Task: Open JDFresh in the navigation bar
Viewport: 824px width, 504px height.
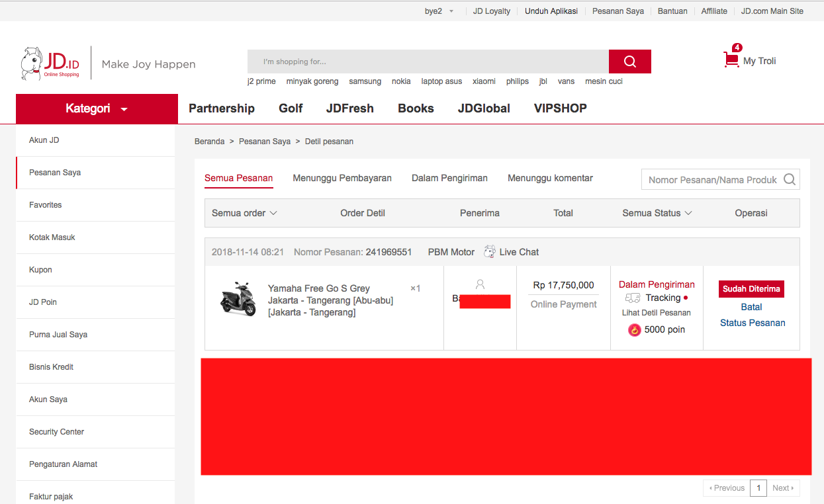Action: [x=350, y=108]
